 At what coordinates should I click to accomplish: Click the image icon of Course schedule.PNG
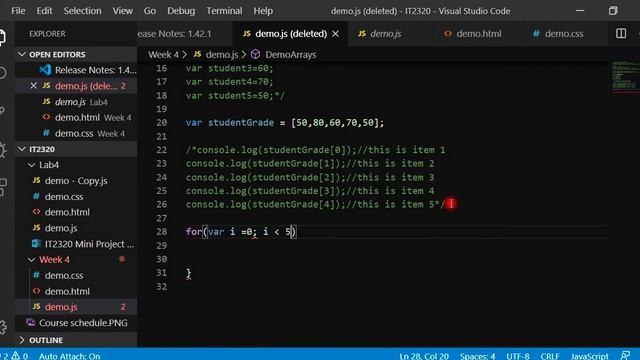31,322
